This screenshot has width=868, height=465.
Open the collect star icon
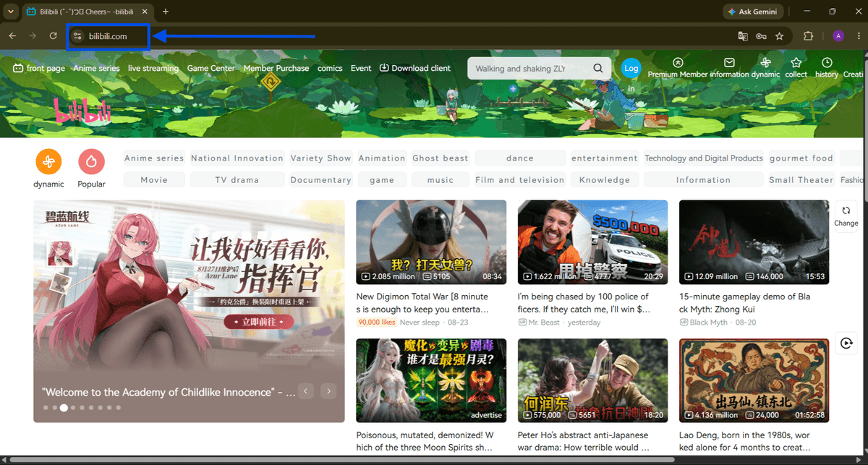click(x=796, y=63)
